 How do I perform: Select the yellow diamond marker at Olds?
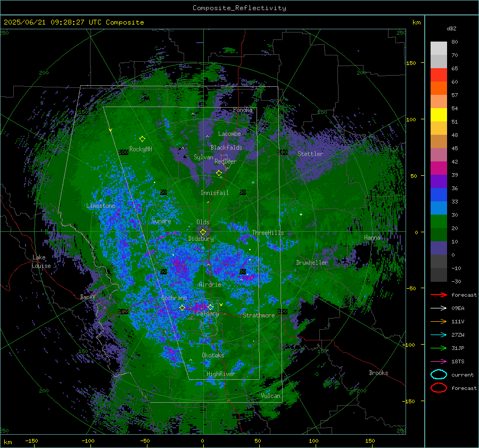[203, 232]
